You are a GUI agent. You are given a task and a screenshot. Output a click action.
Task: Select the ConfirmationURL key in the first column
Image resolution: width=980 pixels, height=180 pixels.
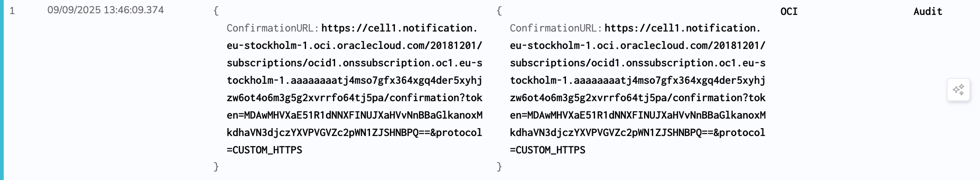272,28
